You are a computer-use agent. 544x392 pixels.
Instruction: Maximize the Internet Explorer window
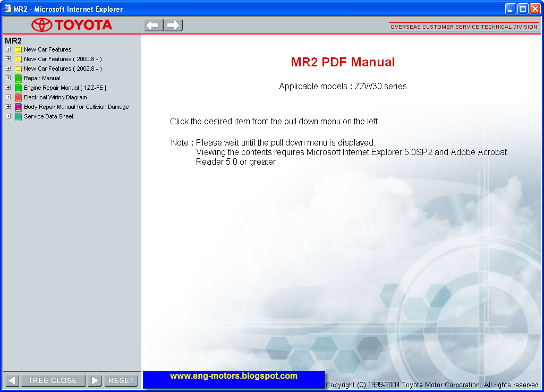click(523, 8)
